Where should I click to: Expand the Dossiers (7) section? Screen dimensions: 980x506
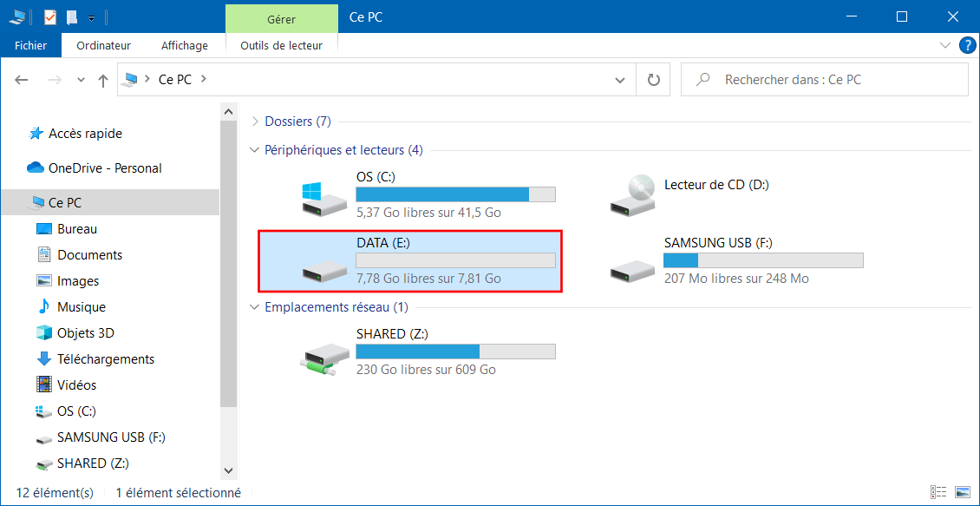pos(254,122)
